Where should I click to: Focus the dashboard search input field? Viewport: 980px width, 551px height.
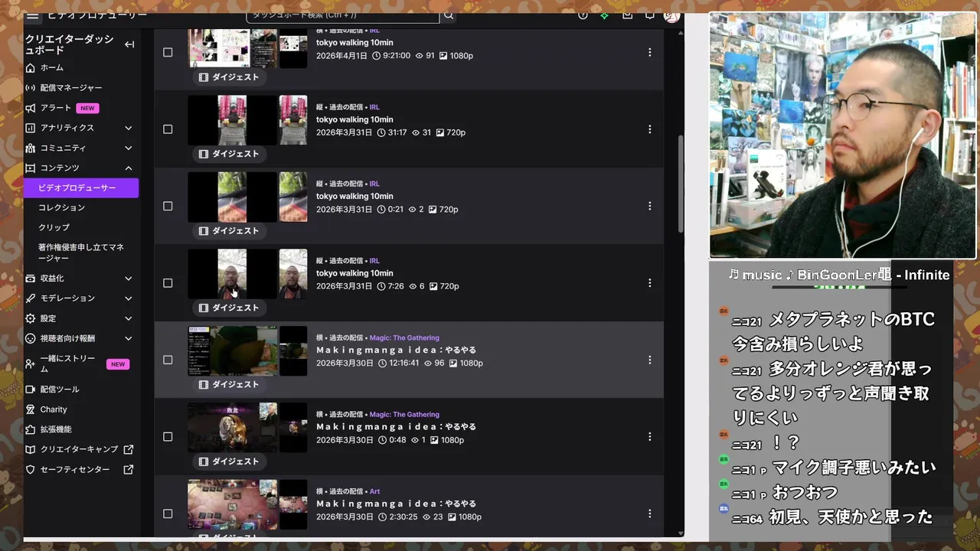(x=343, y=15)
